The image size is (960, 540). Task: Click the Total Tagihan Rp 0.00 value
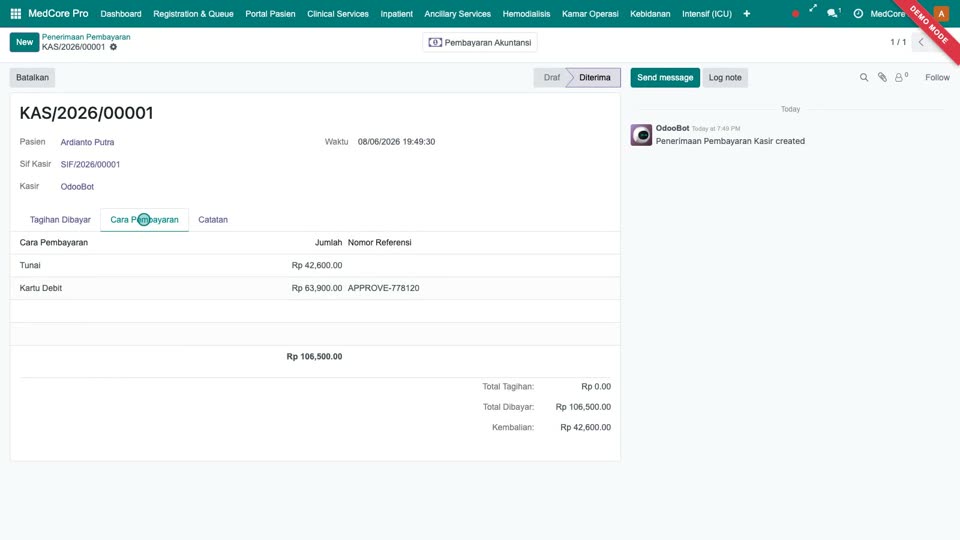596,386
